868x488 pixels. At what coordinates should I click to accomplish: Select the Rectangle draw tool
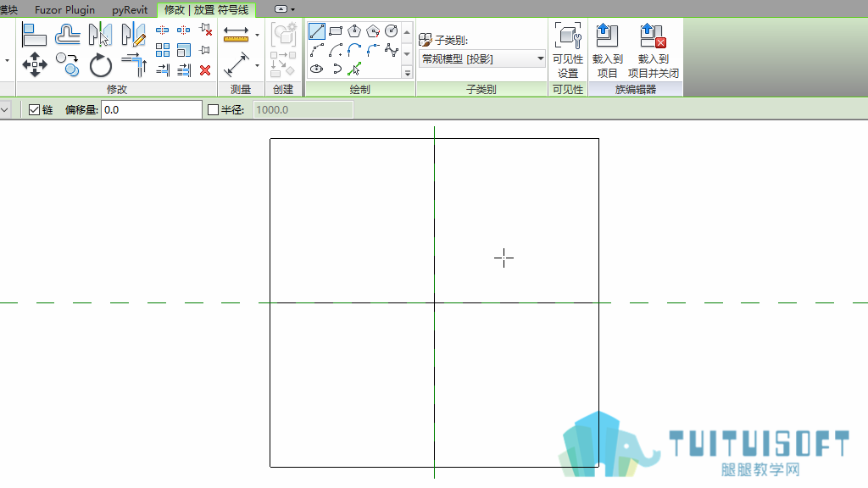coord(336,31)
